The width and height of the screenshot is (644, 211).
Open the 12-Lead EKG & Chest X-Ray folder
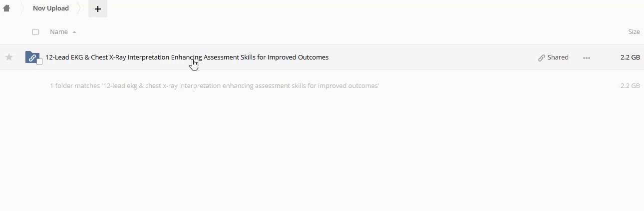(x=187, y=57)
